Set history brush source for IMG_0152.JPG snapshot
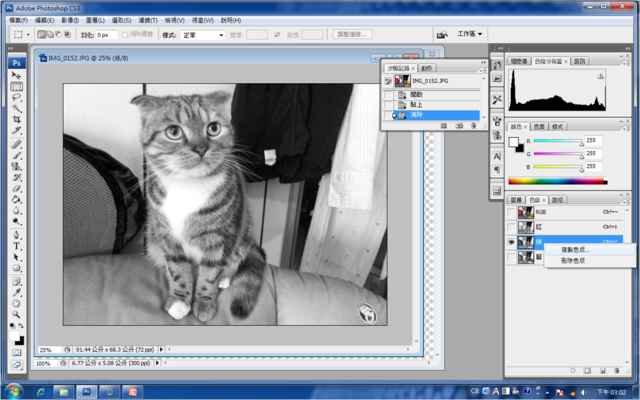The width and height of the screenshot is (640, 400). click(388, 81)
